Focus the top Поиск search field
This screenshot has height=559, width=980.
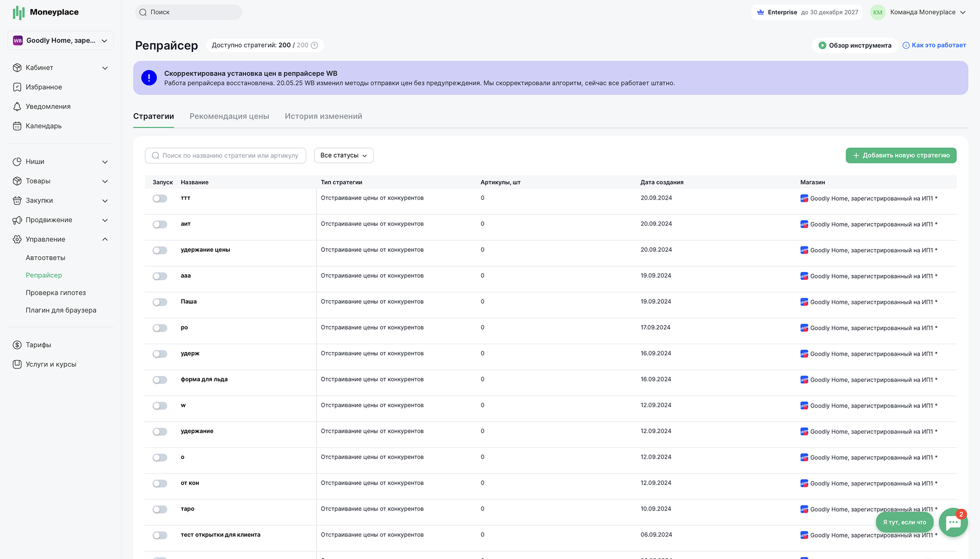coord(189,12)
